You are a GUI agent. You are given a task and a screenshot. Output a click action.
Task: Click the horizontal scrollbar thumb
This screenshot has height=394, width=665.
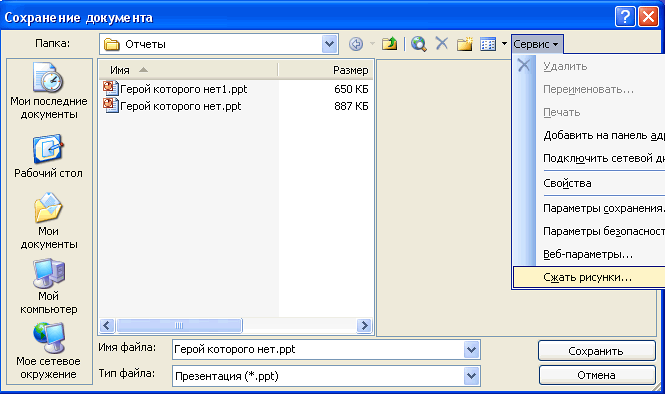point(179,326)
